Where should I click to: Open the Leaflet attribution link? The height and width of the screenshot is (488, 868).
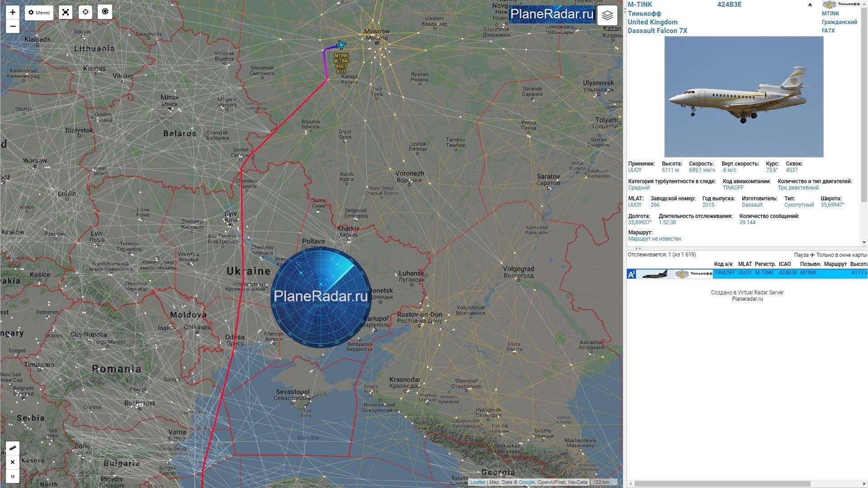pyautogui.click(x=478, y=482)
